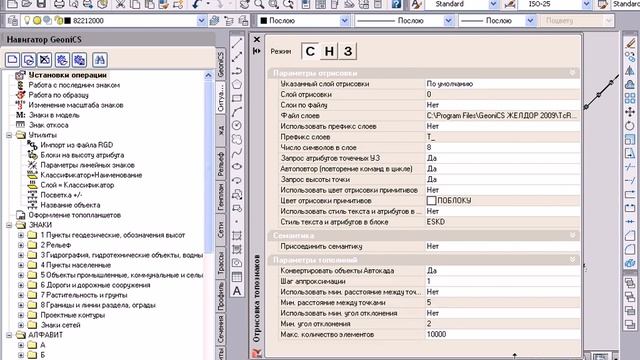
Task: Toggle mode button H
Action: pyautogui.click(x=329, y=51)
